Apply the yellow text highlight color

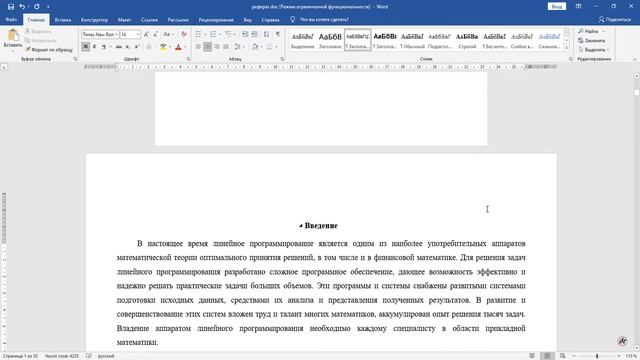[163, 47]
